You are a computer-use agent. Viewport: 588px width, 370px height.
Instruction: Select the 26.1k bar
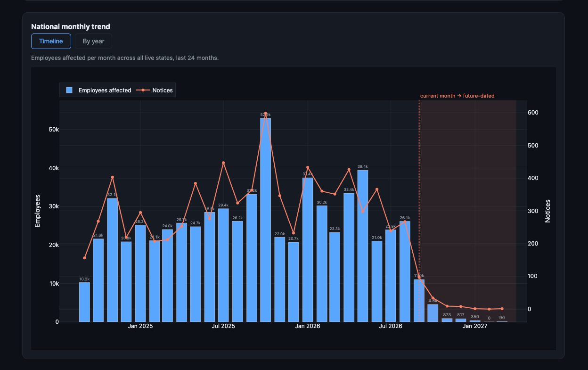pyautogui.click(x=405, y=271)
